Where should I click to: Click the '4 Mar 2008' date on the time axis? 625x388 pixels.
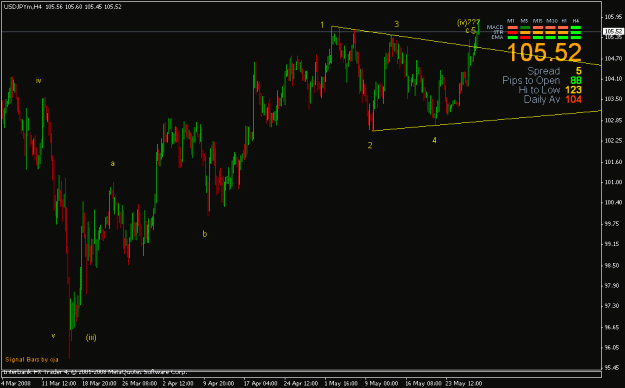coord(15,384)
